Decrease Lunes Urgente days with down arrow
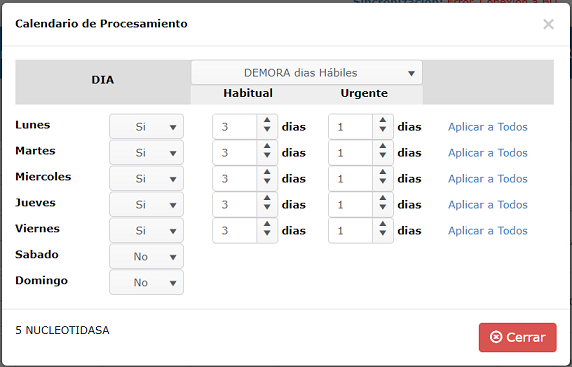Viewport: 572px width, 367px height. point(383,129)
